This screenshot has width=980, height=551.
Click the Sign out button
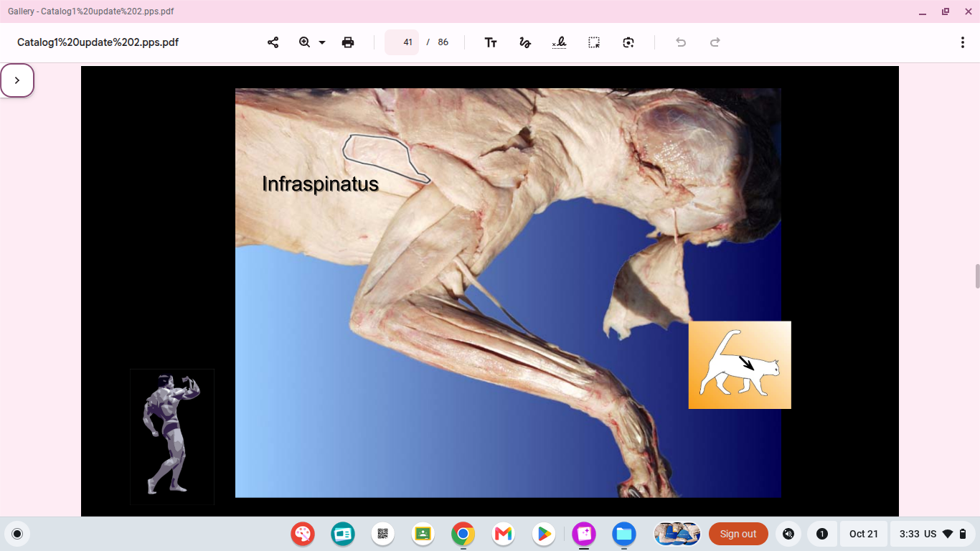coord(738,534)
